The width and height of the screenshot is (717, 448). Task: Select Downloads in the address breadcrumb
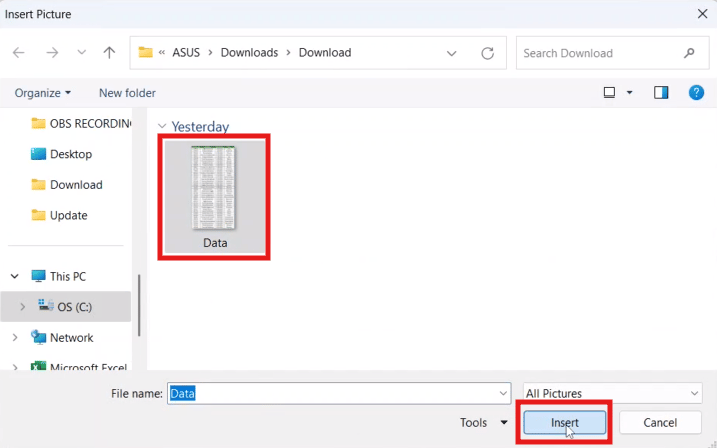pos(249,53)
